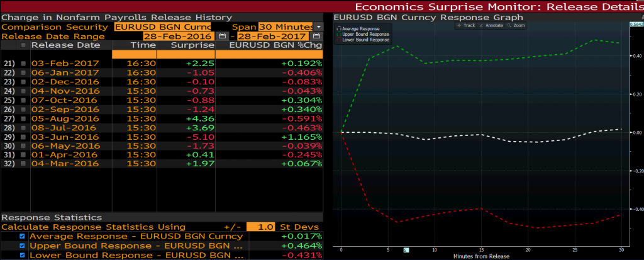Click the 0.5642 axis value label
Screen dimensions: 644x260
pos(636,25)
